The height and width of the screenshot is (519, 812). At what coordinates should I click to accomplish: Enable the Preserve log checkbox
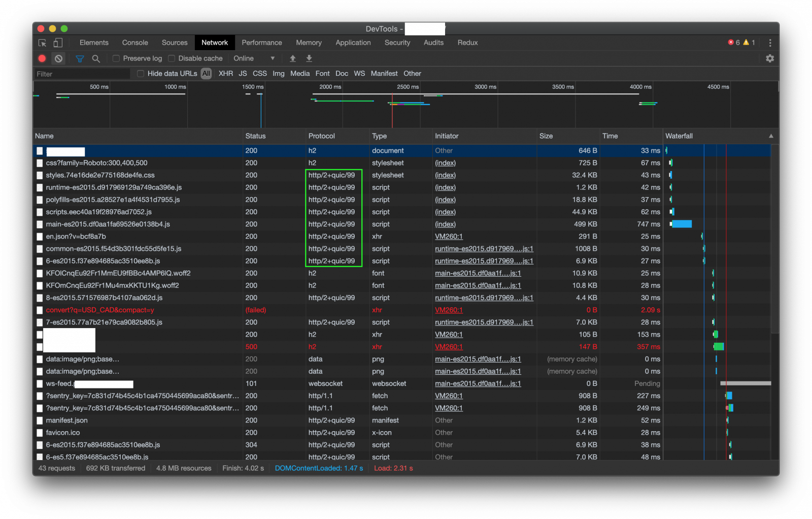pos(116,59)
